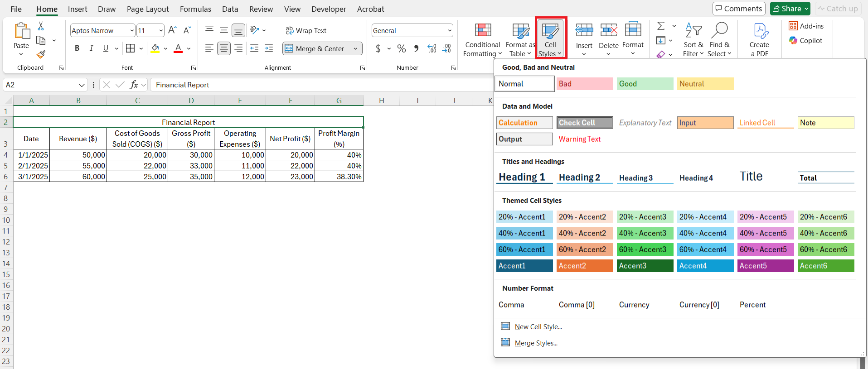Image resolution: width=868 pixels, height=369 pixels.
Task: Open the font name dropdown Aptos Narrow
Action: point(132,31)
